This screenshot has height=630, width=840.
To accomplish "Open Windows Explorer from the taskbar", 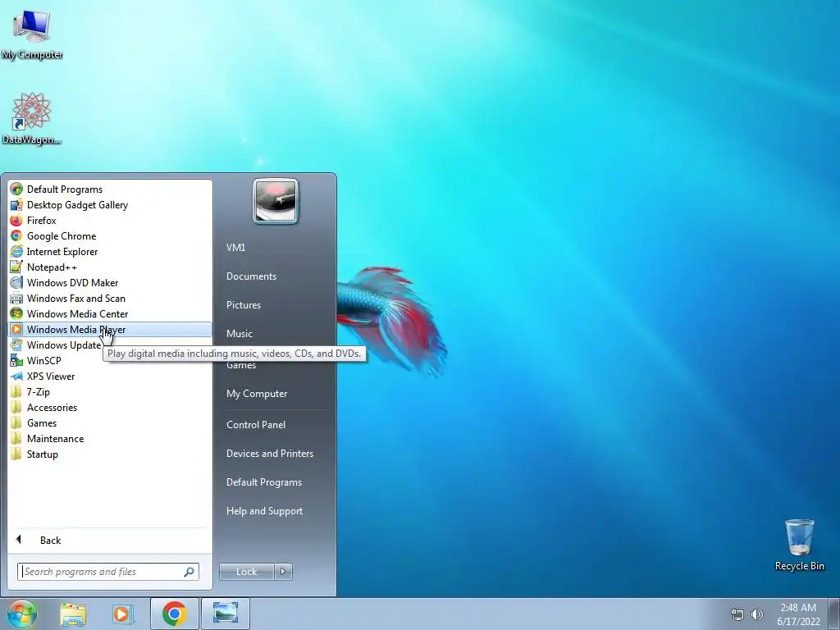I will 73,614.
